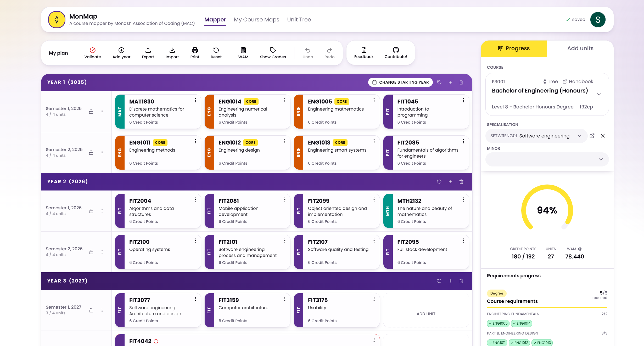The width and height of the screenshot is (644, 346).
Task: Export the course plan
Action: click(148, 53)
